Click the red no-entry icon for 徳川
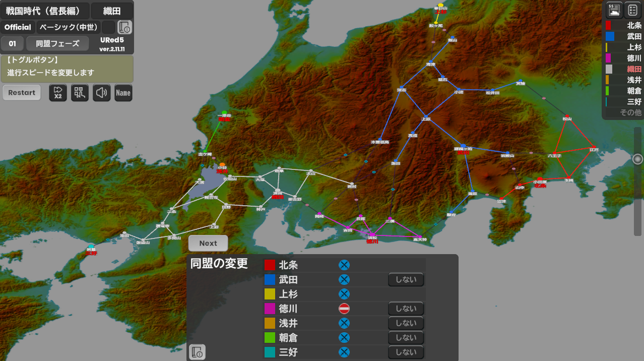644x361 pixels. (x=344, y=309)
